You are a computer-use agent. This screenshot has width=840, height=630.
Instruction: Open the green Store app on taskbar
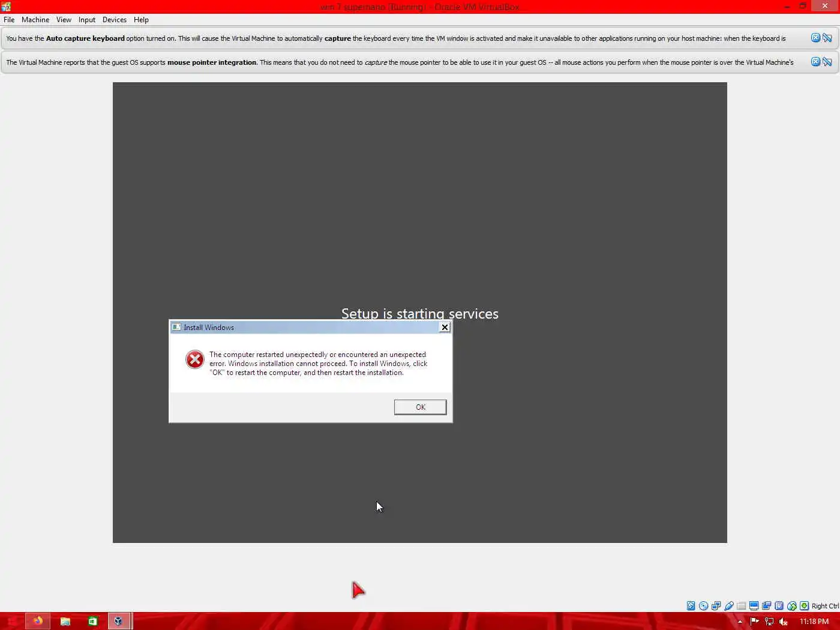coord(92,621)
